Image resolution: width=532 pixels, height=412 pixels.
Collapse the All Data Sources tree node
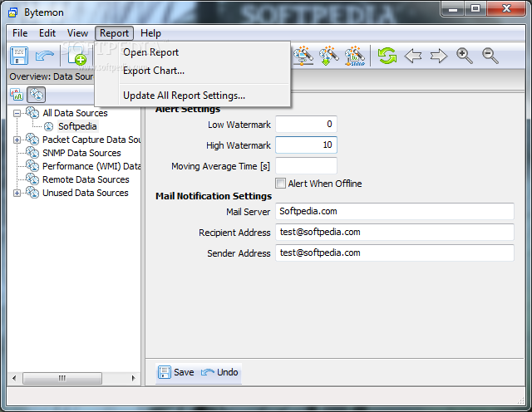(x=17, y=113)
